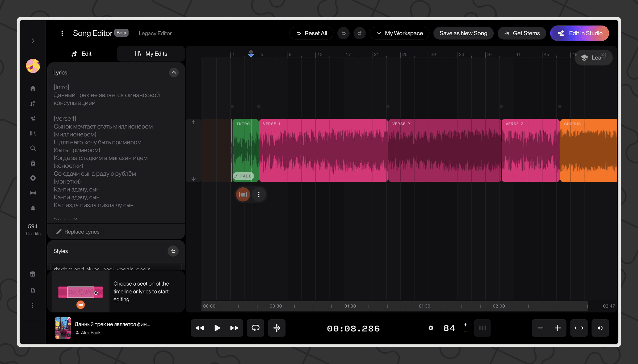This screenshot has height=364, width=638.
Task: Open the Explore compass icon in sidebar
Action: (33, 178)
